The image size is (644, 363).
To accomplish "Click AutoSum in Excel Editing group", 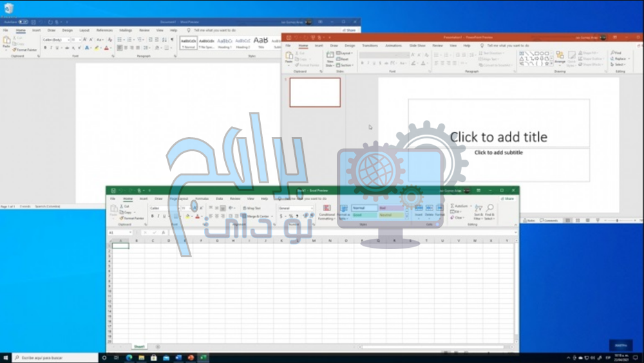I will (460, 206).
